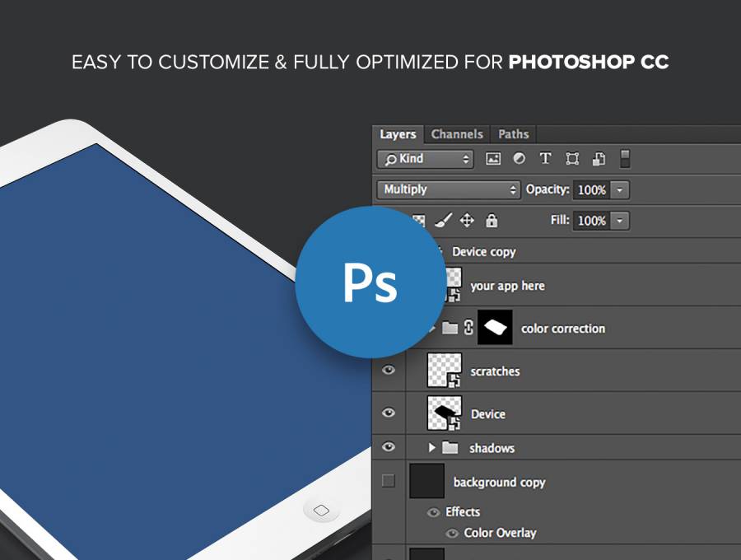Show the background copy layer
The width and height of the screenshot is (741, 560).
click(x=389, y=481)
